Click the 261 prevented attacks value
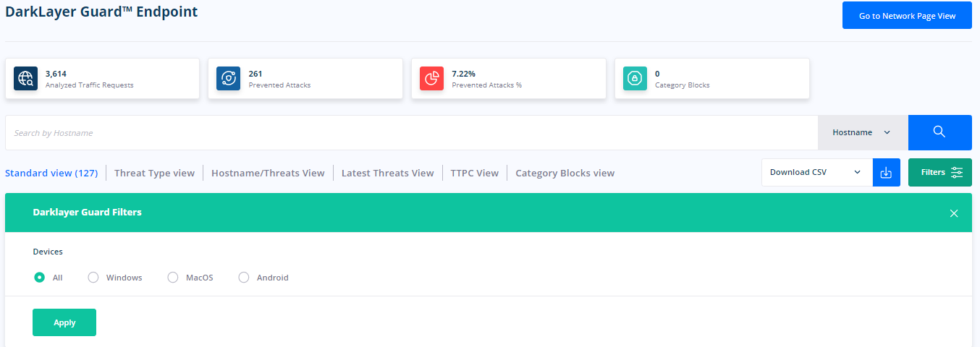 (255, 74)
